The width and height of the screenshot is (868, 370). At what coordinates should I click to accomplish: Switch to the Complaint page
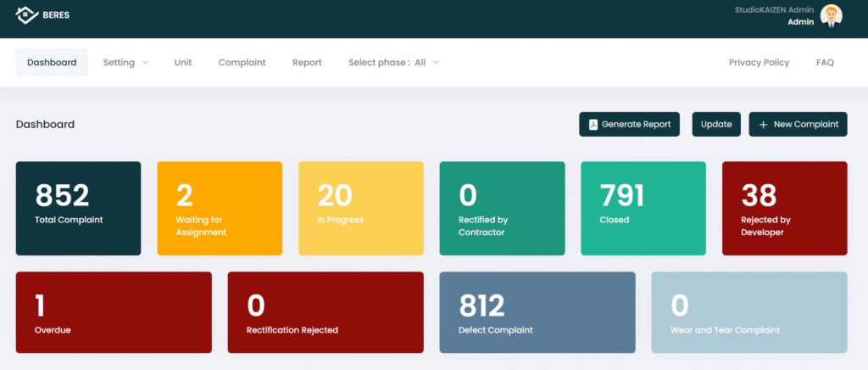pos(242,63)
